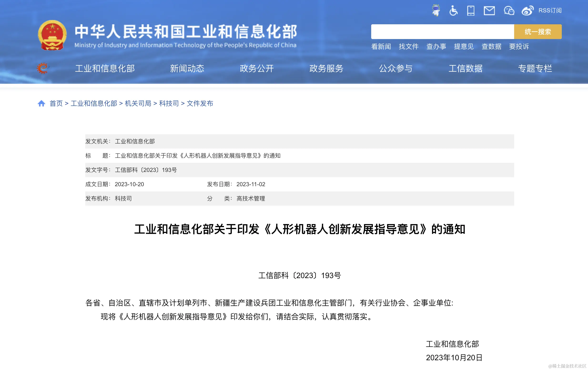The width and height of the screenshot is (588, 370).
Task: Click the national emblem logo
Action: coord(52,35)
